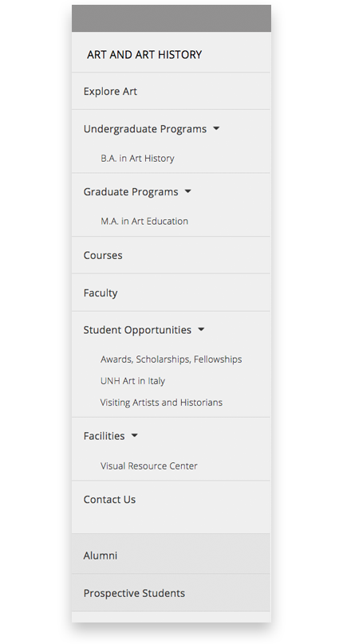This screenshot has width=339, height=644.
Task: Open Prospective Students page
Action: [x=171, y=593]
